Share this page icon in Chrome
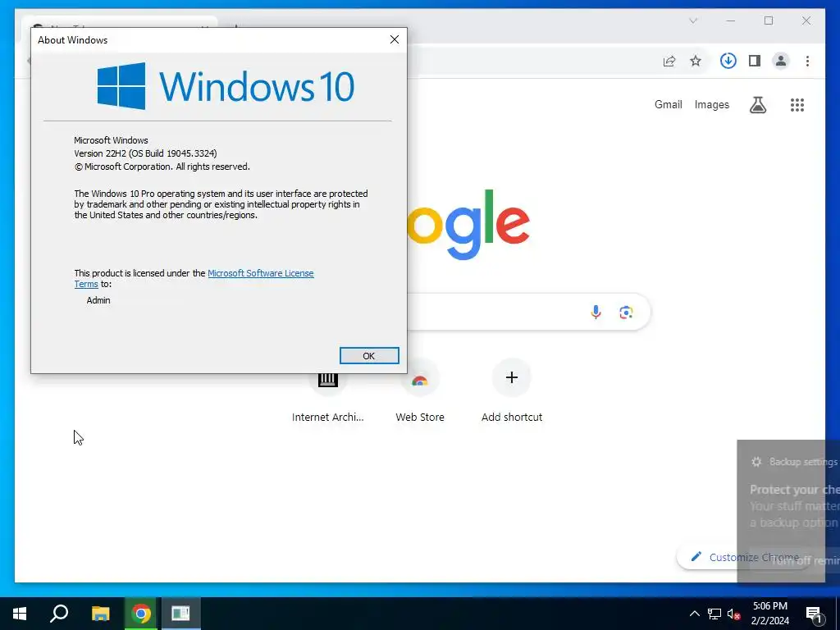This screenshot has height=630, width=840. click(x=669, y=61)
